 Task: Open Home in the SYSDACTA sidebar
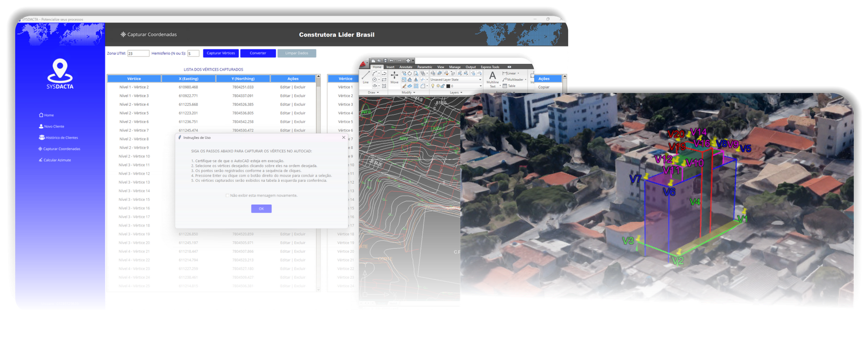coord(47,115)
